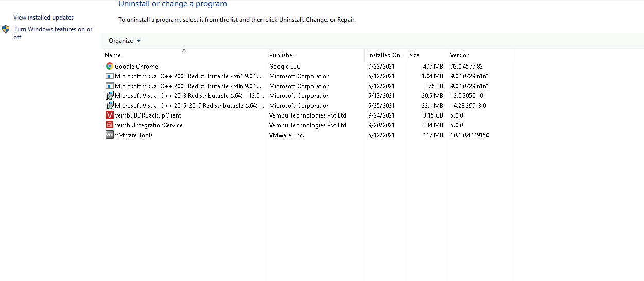Click the VembuBDRBackupClient red V icon
The image size is (644, 281).
[109, 115]
